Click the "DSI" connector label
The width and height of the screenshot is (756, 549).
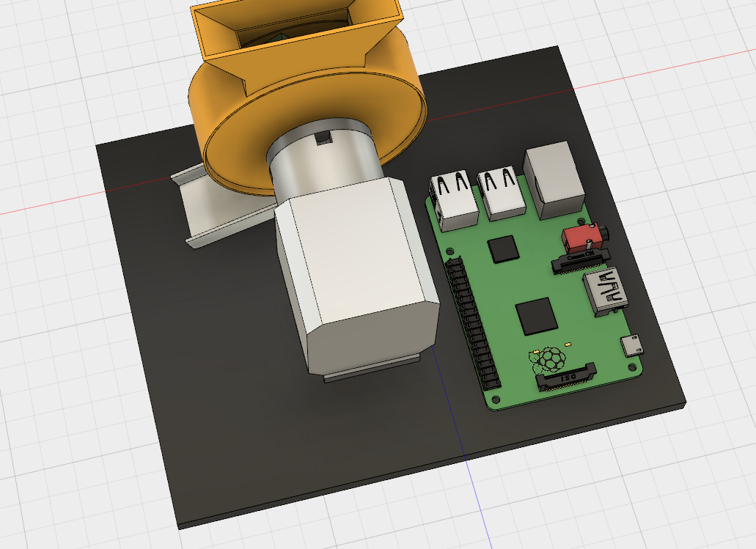567,377
